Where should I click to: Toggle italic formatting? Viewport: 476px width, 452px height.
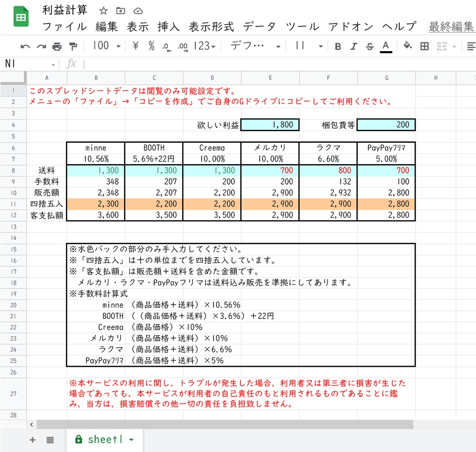(x=354, y=47)
